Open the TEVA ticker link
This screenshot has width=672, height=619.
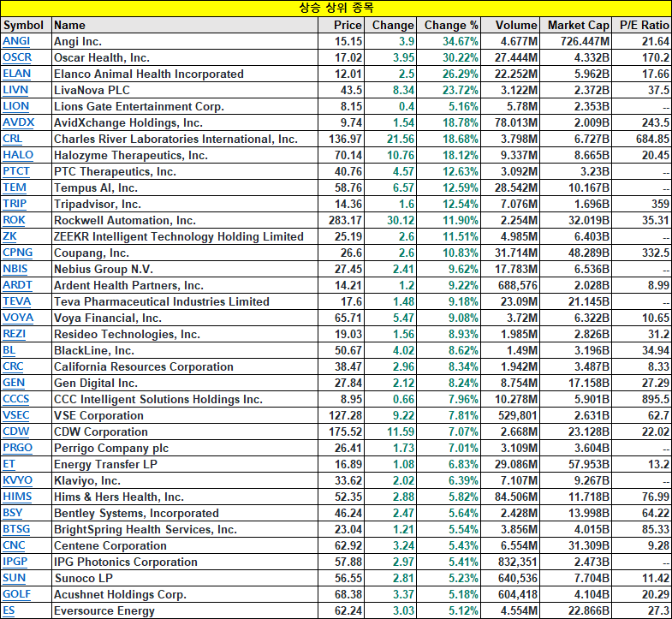coord(17,301)
